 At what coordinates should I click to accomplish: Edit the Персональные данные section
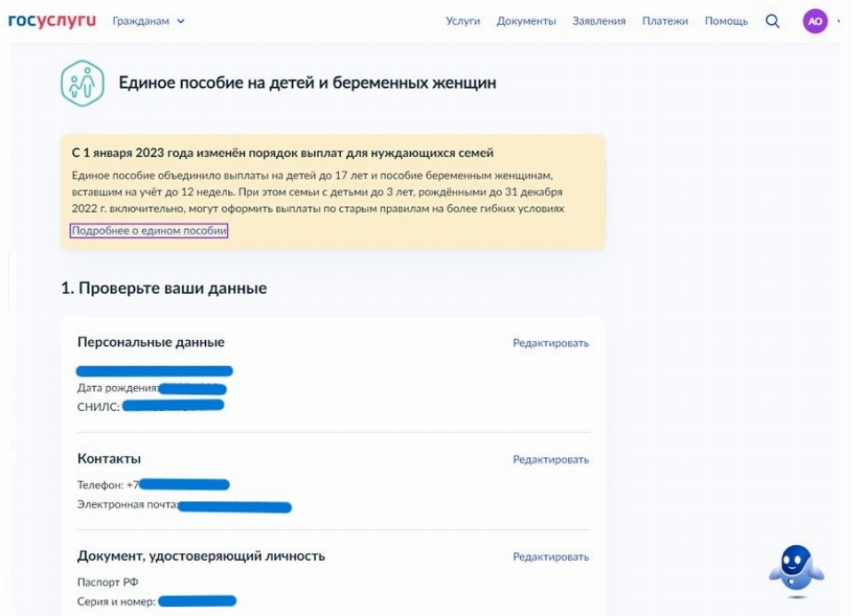pos(550,344)
